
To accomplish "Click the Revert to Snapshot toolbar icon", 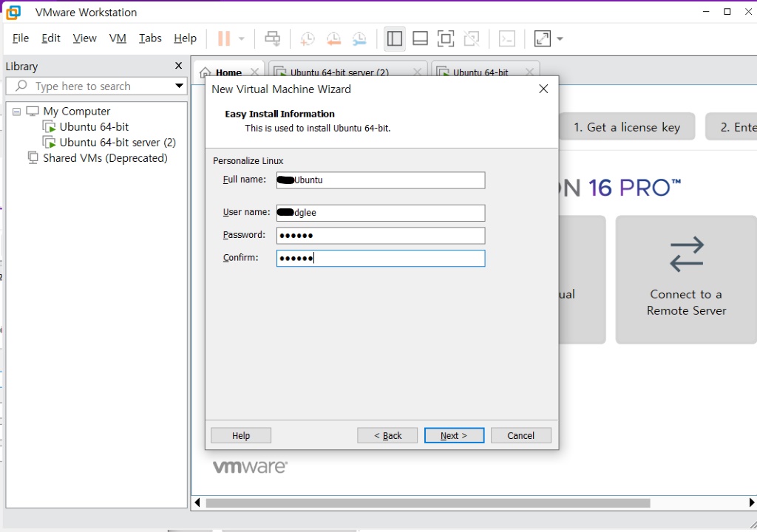I will [333, 38].
